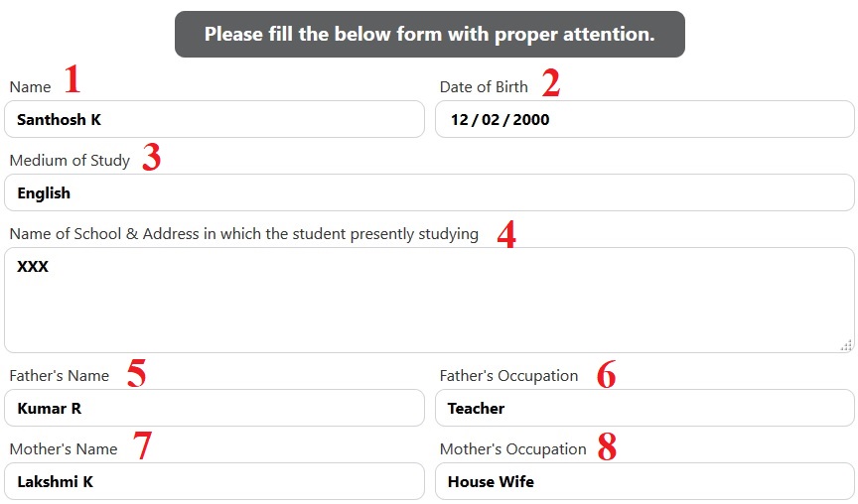This screenshot has width=858, height=504.
Task: Click the "Father's Name" label text
Action: 59,376
